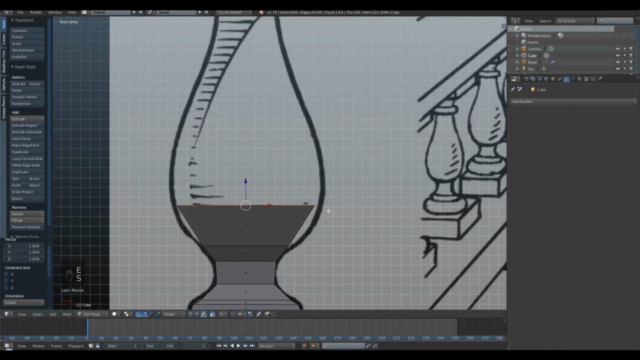This screenshot has height=360, width=640.
Task: Click the auto keyframe record button
Action: [x=304, y=346]
